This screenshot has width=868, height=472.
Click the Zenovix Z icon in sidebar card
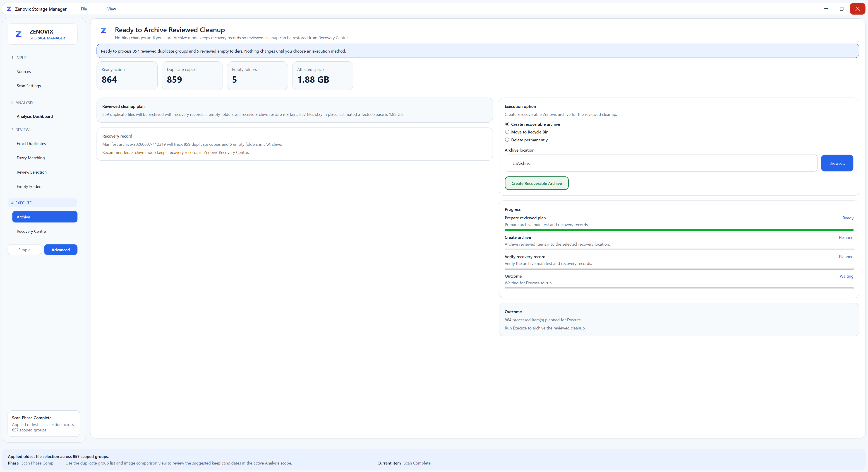pos(19,34)
